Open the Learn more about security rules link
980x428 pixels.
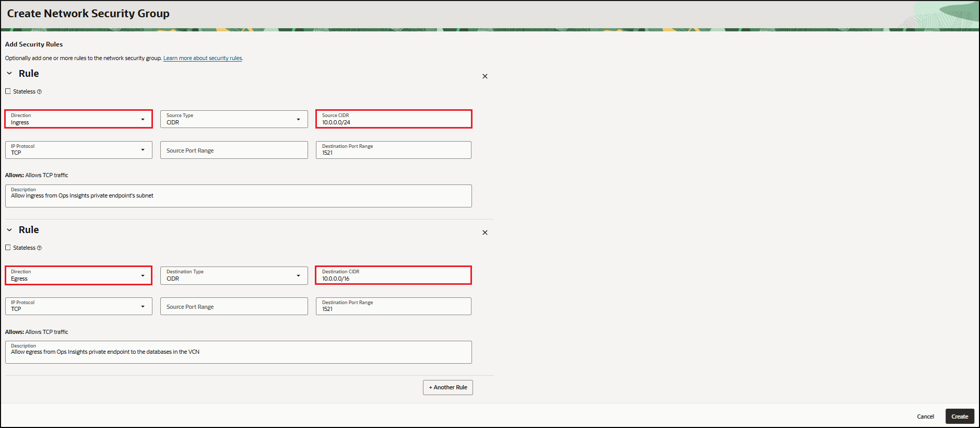203,59
